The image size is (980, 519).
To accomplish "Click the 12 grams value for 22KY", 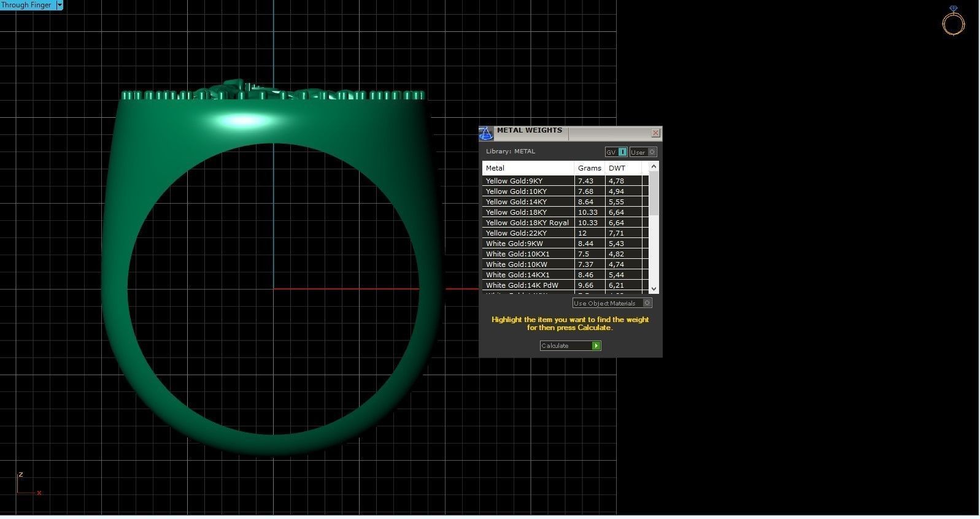I will click(582, 233).
